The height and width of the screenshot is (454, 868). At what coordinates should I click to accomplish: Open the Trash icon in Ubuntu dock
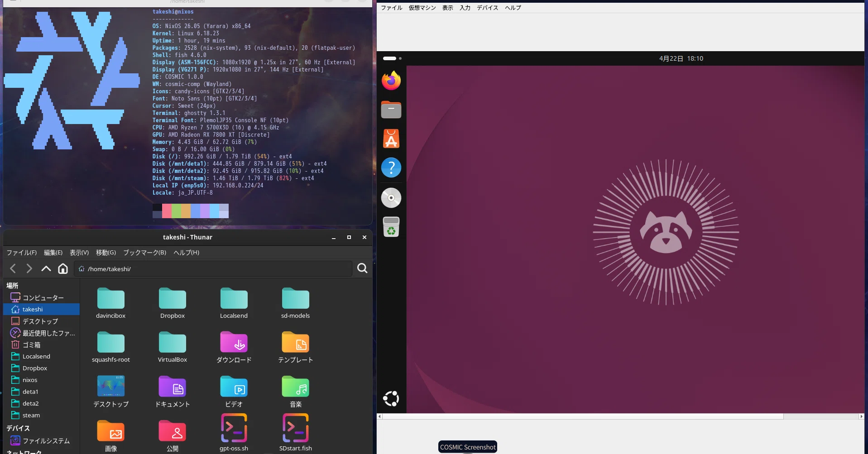[x=391, y=227]
